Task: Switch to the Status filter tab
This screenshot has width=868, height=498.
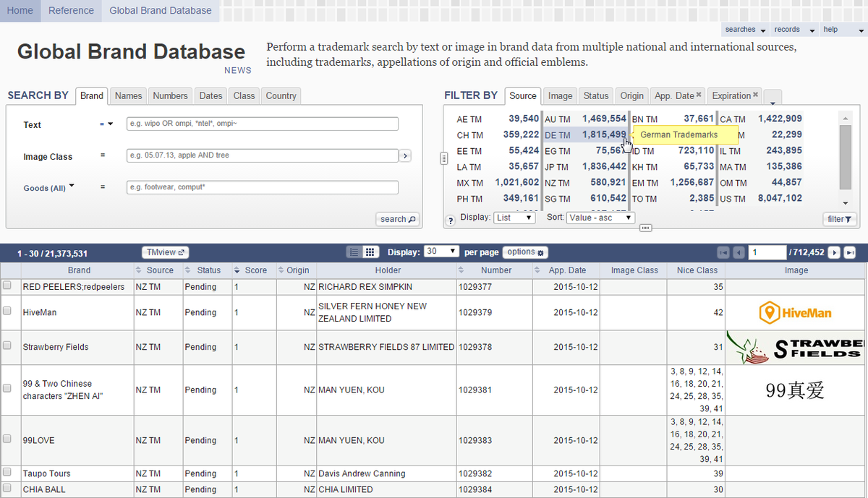Action: point(596,95)
